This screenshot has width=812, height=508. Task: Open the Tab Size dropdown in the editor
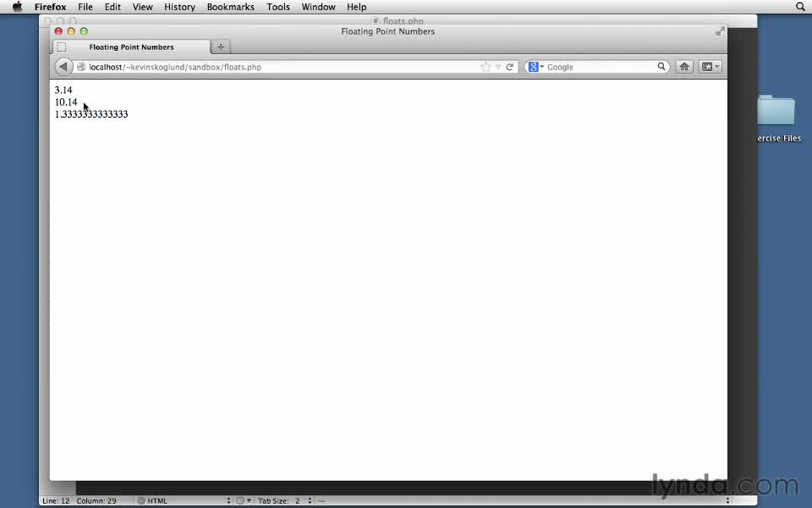click(285, 500)
